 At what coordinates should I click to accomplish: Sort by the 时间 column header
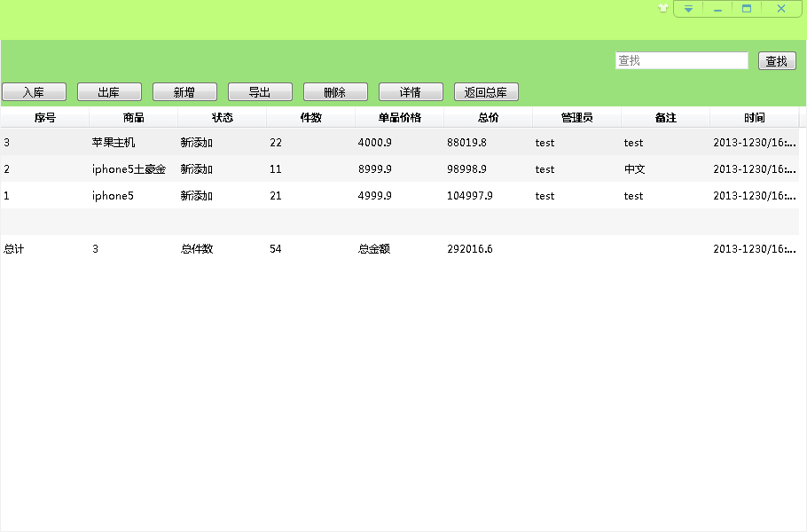click(754, 118)
